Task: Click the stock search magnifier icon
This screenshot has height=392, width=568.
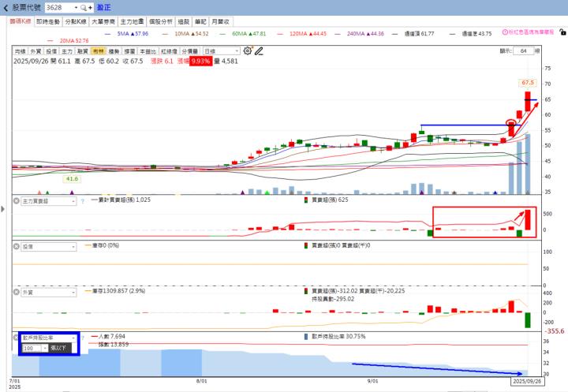Action: [83, 7]
